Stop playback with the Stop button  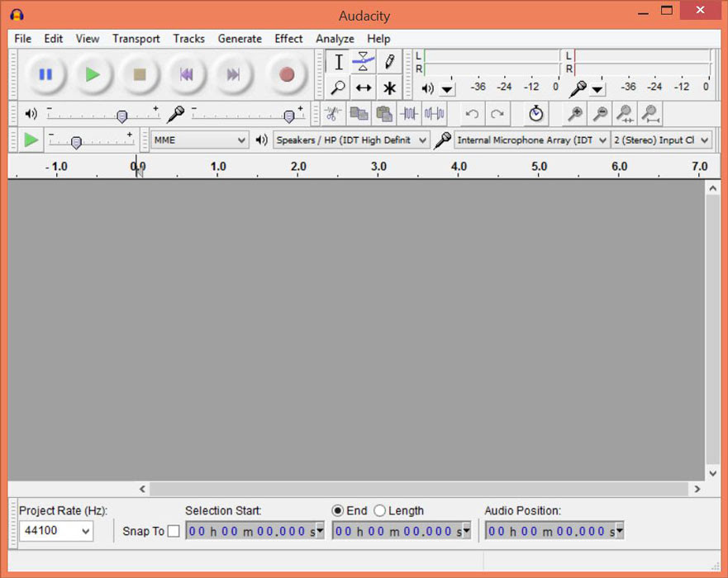140,74
